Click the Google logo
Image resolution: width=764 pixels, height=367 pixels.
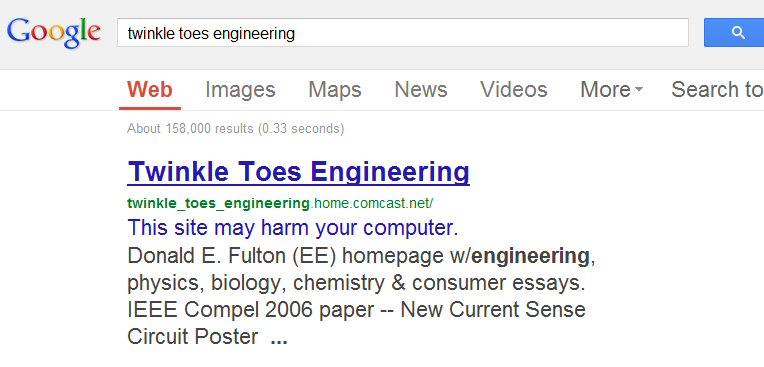[54, 33]
